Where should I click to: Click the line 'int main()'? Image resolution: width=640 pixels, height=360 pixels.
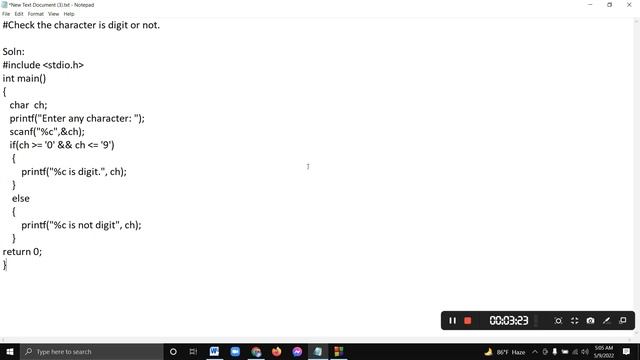click(x=24, y=78)
